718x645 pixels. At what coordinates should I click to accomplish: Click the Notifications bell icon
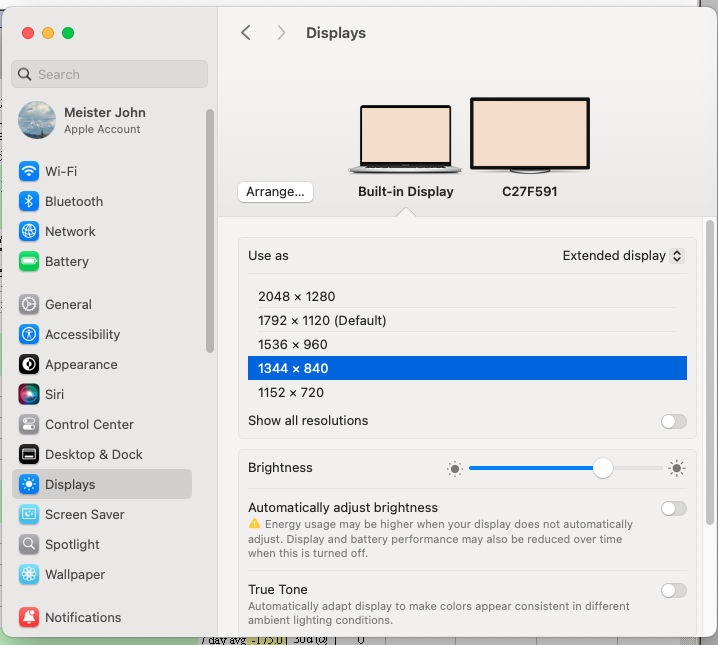tap(29, 617)
